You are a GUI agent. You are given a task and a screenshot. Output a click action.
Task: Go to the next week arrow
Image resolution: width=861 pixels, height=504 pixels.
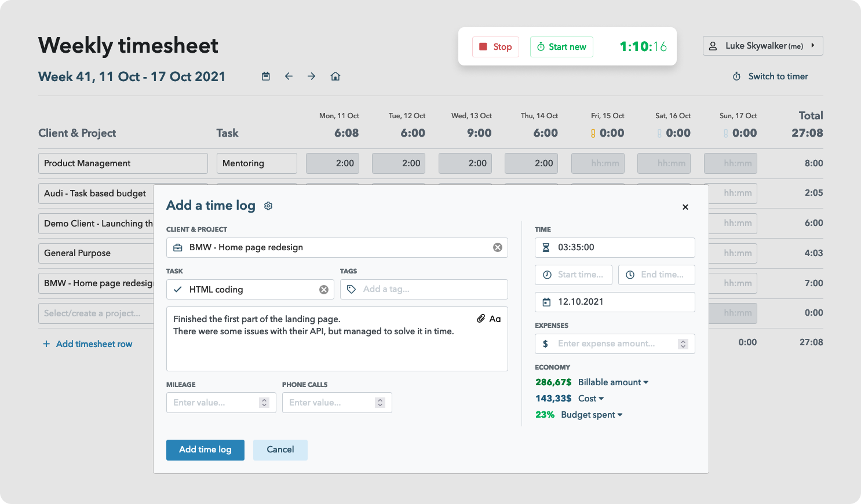(x=312, y=76)
